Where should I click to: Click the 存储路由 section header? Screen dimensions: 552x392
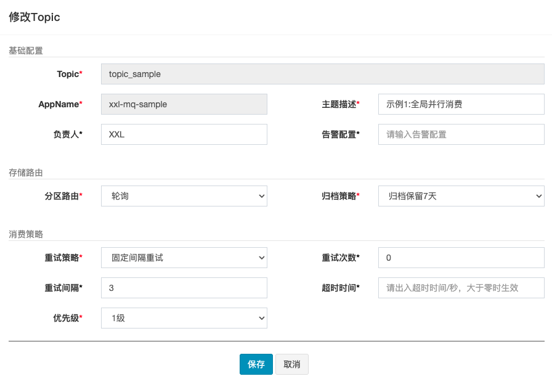pyautogui.click(x=26, y=173)
